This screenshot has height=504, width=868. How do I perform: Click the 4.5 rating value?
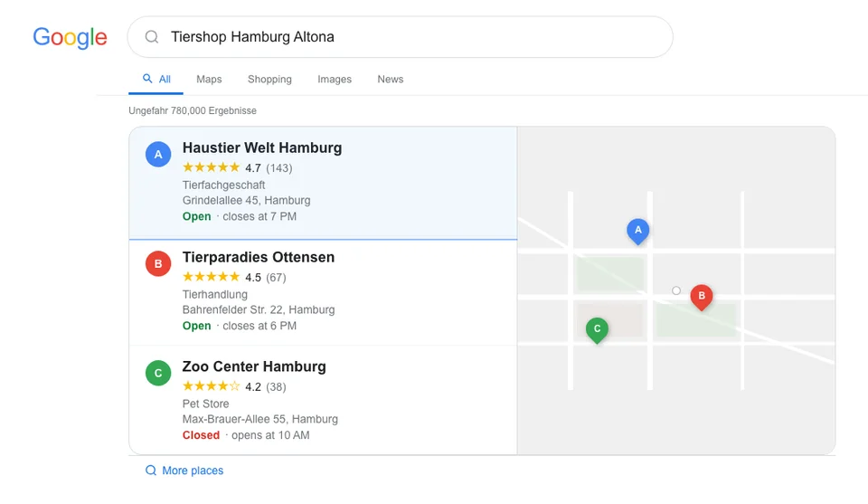click(x=253, y=278)
